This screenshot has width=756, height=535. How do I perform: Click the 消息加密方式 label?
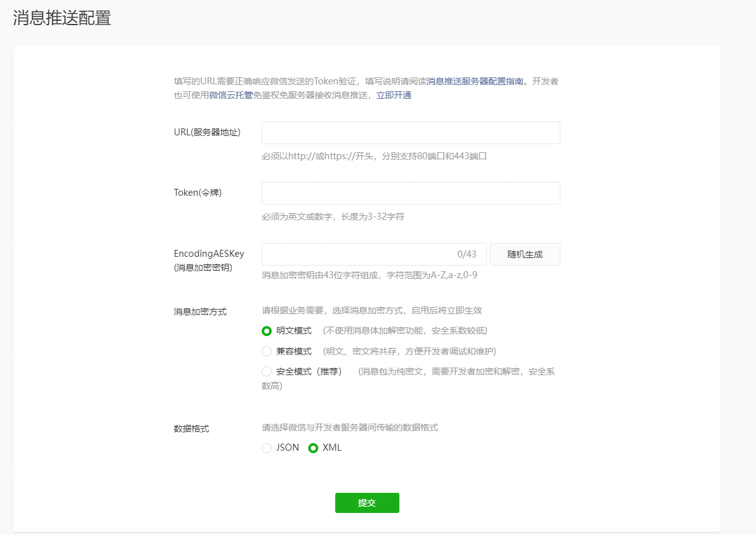tap(200, 312)
